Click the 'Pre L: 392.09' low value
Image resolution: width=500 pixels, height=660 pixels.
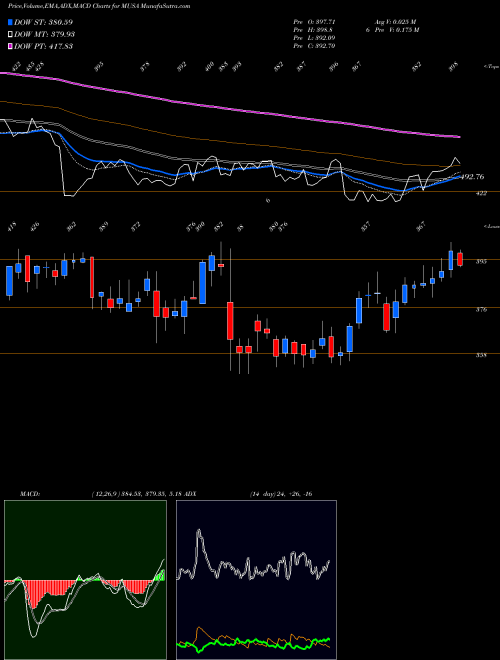(314, 37)
